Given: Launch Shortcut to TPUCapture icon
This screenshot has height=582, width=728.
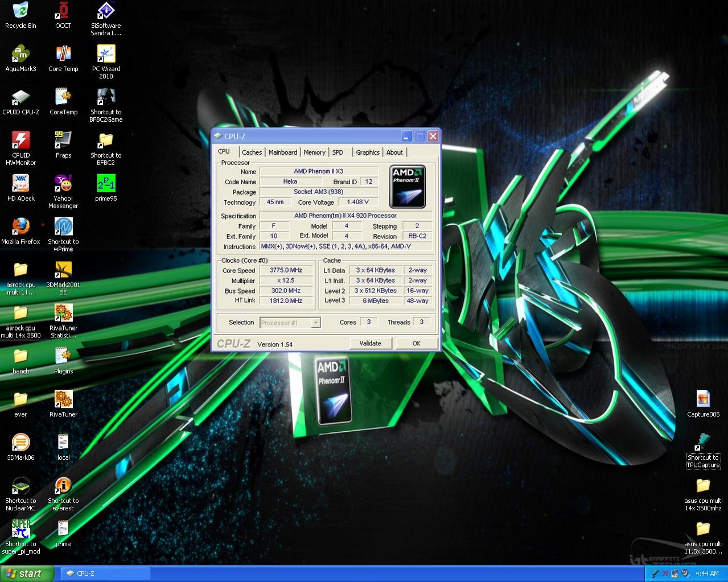Looking at the screenshot, I should (703, 451).
